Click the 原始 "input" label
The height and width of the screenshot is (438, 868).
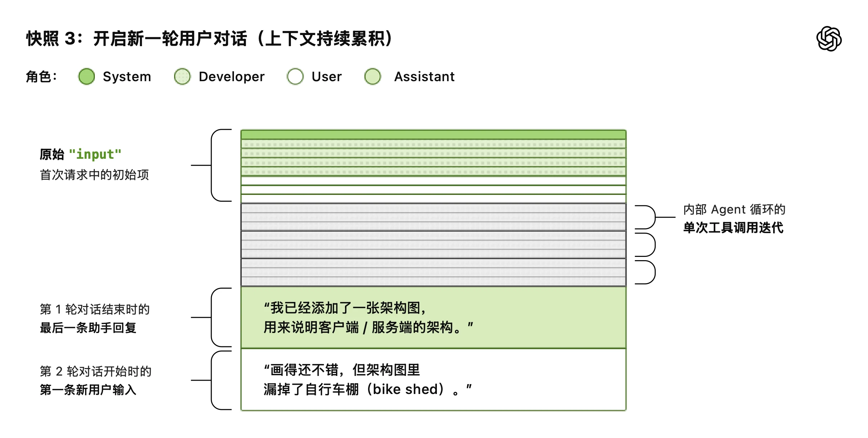point(81,154)
